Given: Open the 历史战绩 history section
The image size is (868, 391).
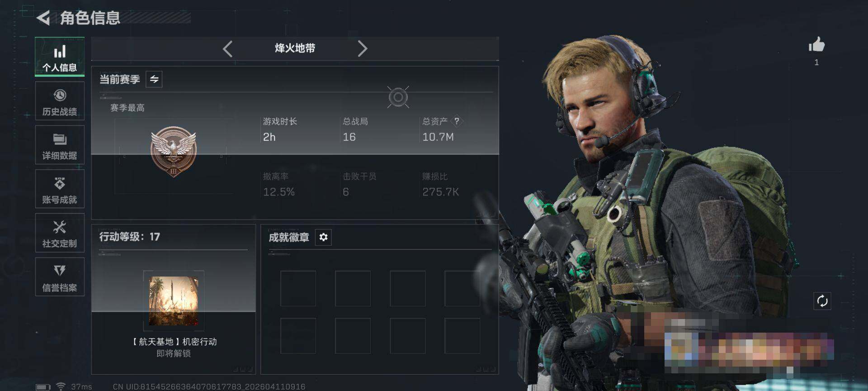Looking at the screenshot, I should (60, 101).
